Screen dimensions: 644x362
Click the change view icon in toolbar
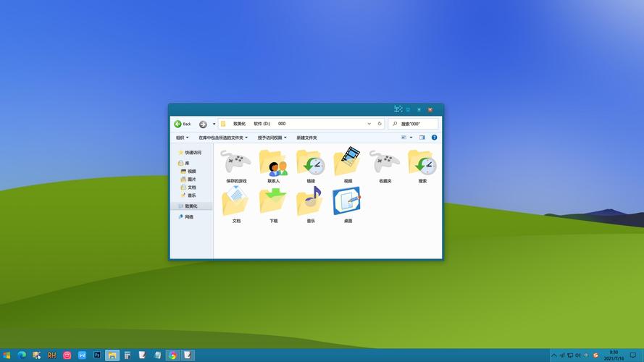(403, 138)
